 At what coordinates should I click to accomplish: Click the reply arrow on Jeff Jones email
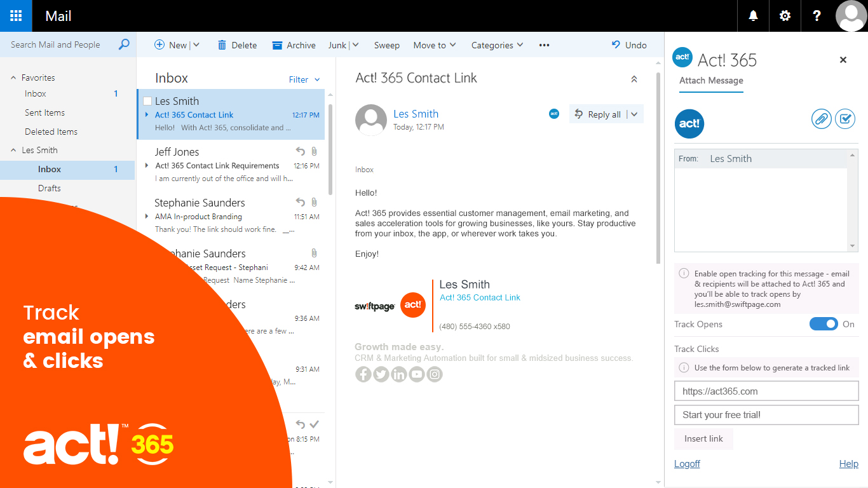point(301,151)
